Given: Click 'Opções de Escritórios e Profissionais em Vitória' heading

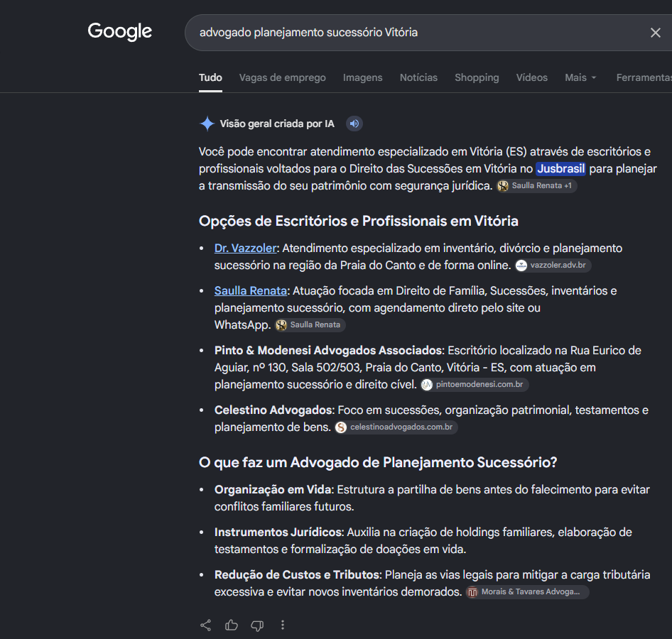Looking at the screenshot, I should (x=358, y=221).
